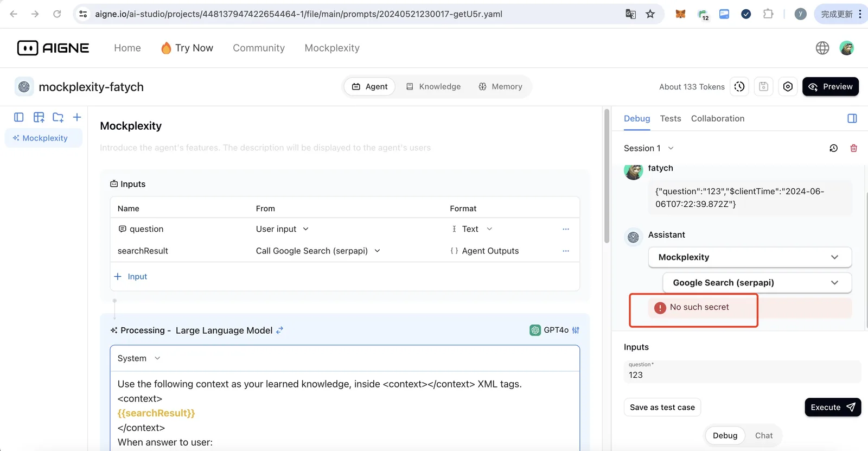Click the question input field containing 123
Image resolution: width=868 pixels, height=451 pixels.
tap(742, 372)
